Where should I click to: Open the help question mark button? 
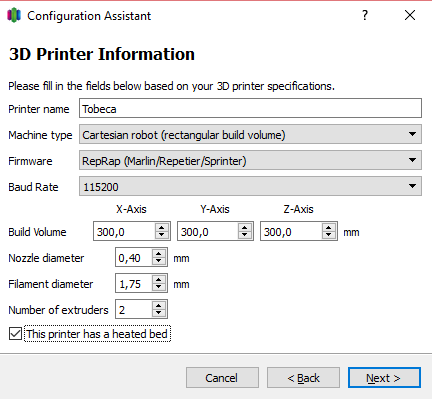365,15
